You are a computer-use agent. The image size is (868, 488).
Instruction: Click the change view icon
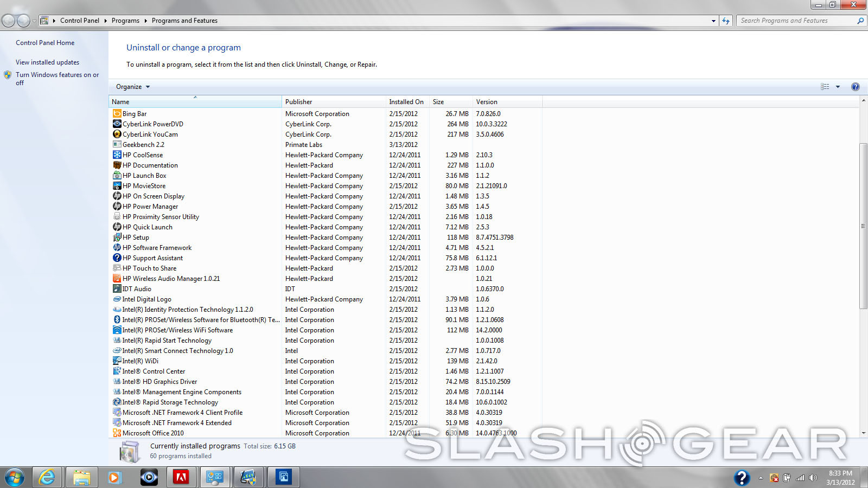tap(825, 87)
